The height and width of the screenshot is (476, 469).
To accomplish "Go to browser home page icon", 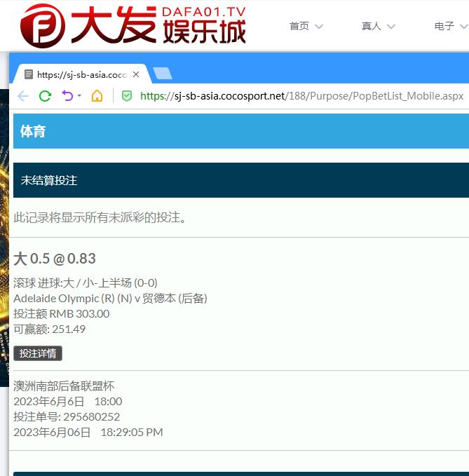I will click(97, 96).
